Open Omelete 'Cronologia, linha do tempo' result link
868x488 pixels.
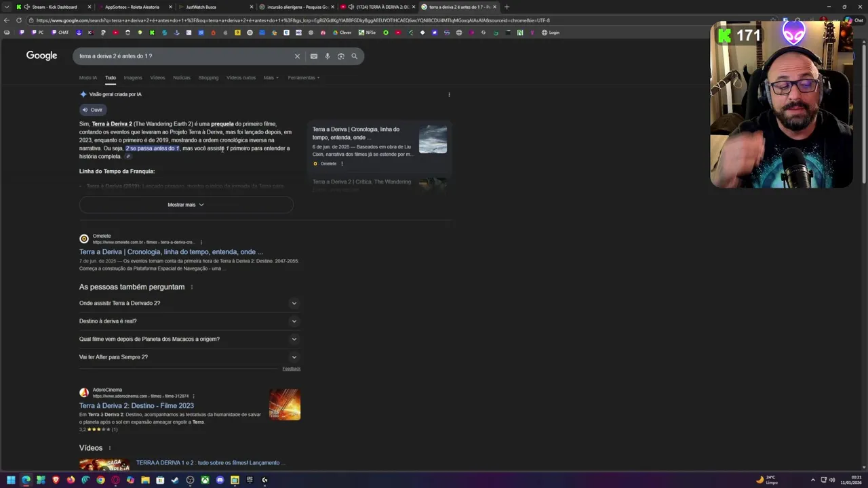pos(171,252)
